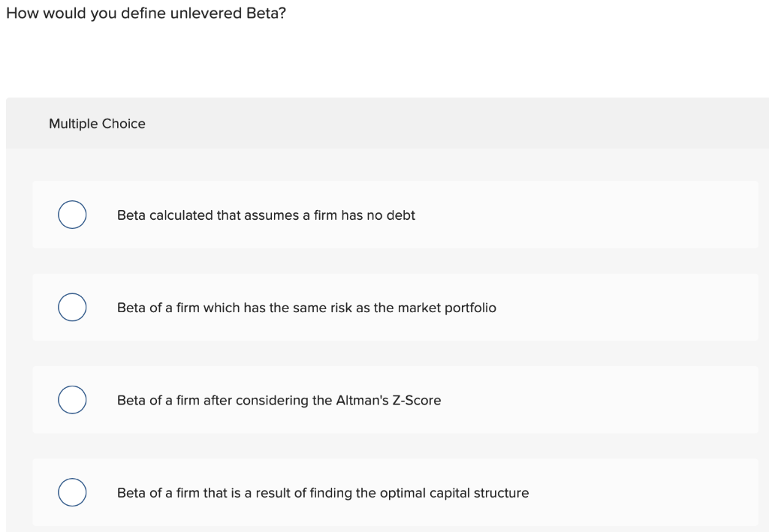
Task: Pick the optimal capital structure answer option
Action: coord(323,493)
